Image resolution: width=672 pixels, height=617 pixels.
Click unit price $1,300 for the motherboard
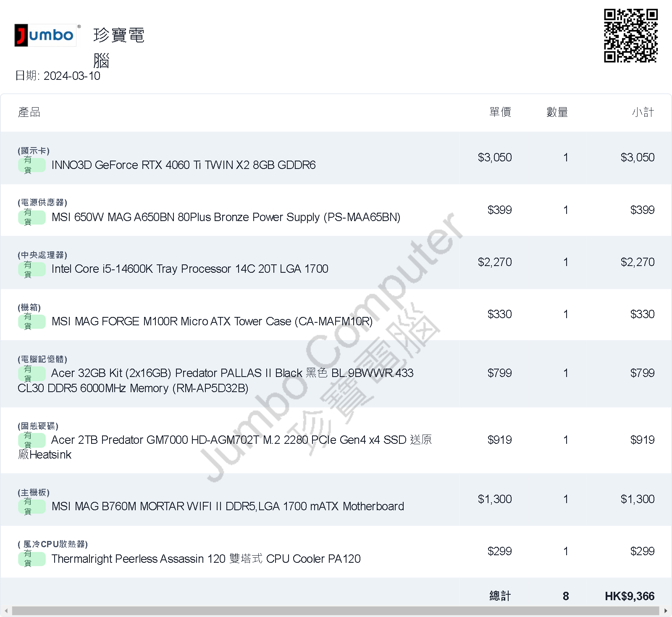(495, 499)
